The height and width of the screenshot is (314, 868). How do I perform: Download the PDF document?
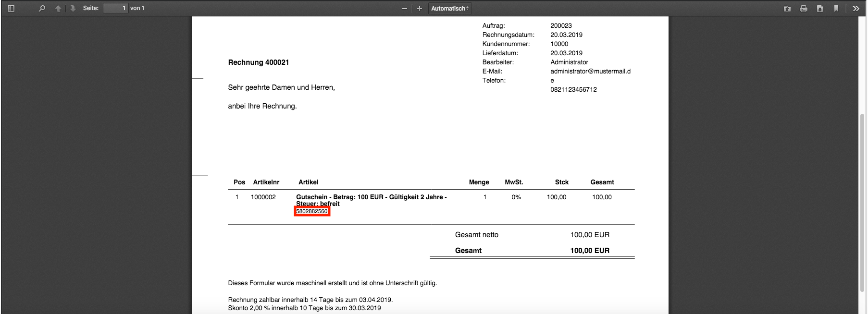point(819,9)
